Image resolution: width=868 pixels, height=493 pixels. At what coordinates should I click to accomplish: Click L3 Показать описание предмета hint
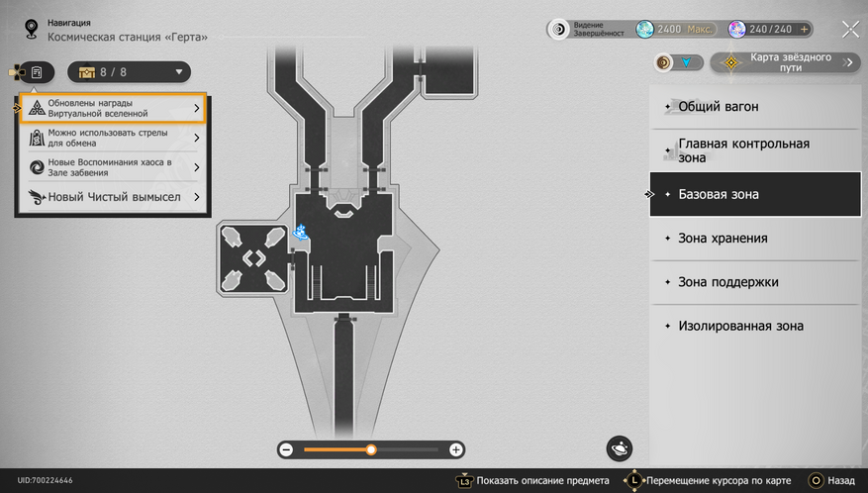(532, 481)
